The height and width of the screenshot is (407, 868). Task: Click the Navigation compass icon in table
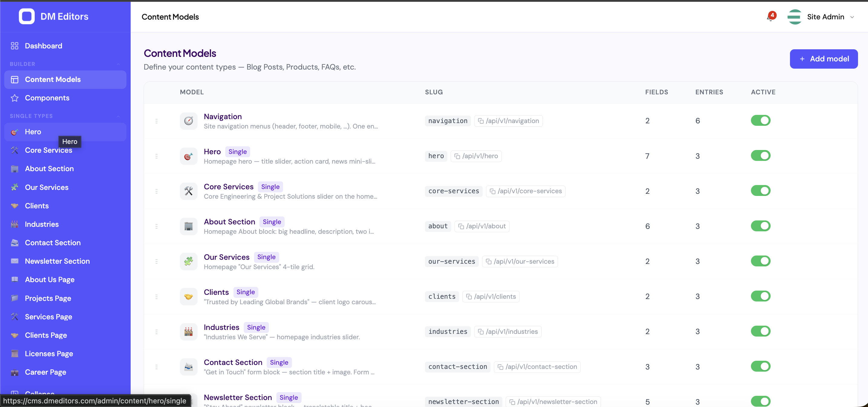(x=188, y=121)
